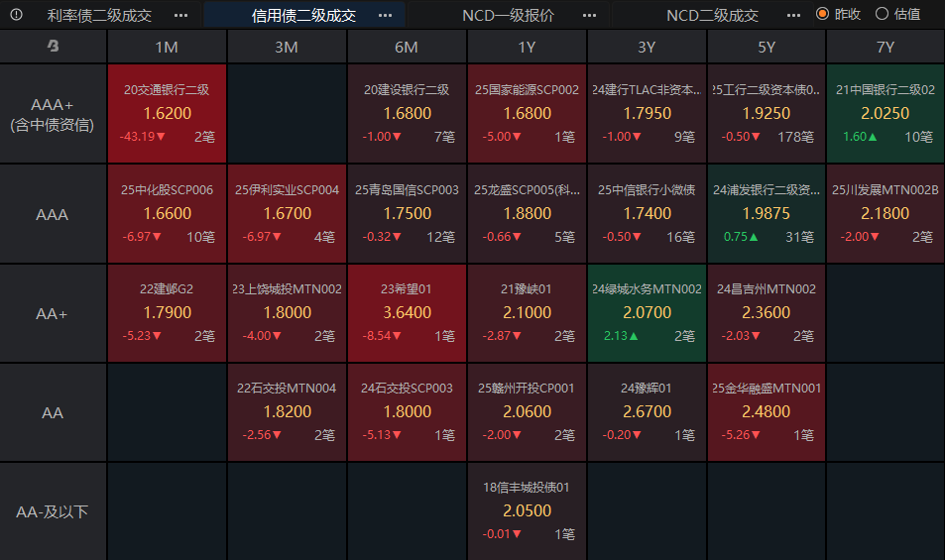Click the 6M column header
Screen dimensions: 945x560
[407, 47]
